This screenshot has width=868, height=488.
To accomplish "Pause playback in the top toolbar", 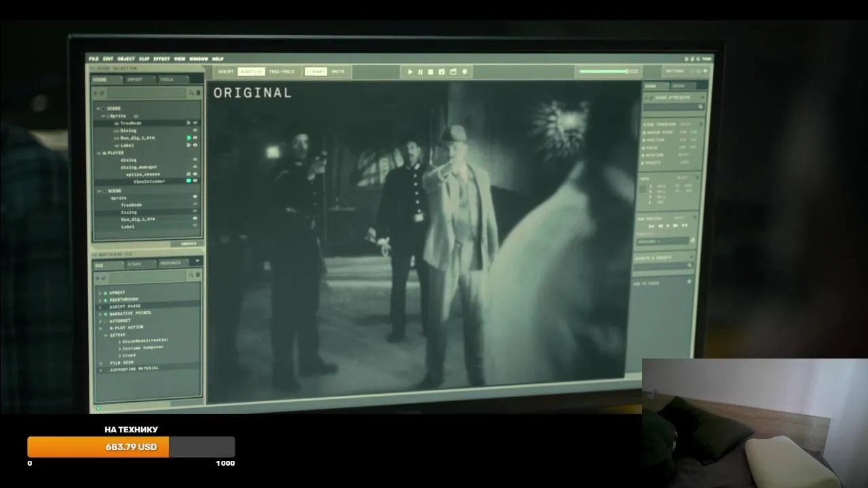I will click(x=420, y=71).
